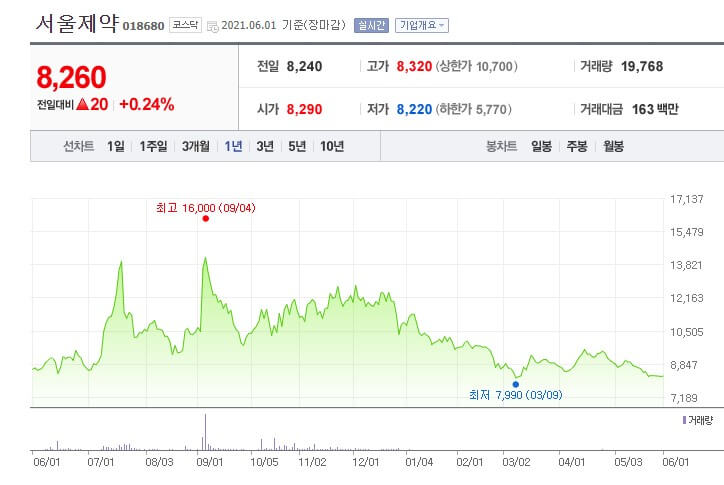Click the stock code 018680
Image resolution: width=724 pixels, height=485 pixels.
tap(143, 26)
